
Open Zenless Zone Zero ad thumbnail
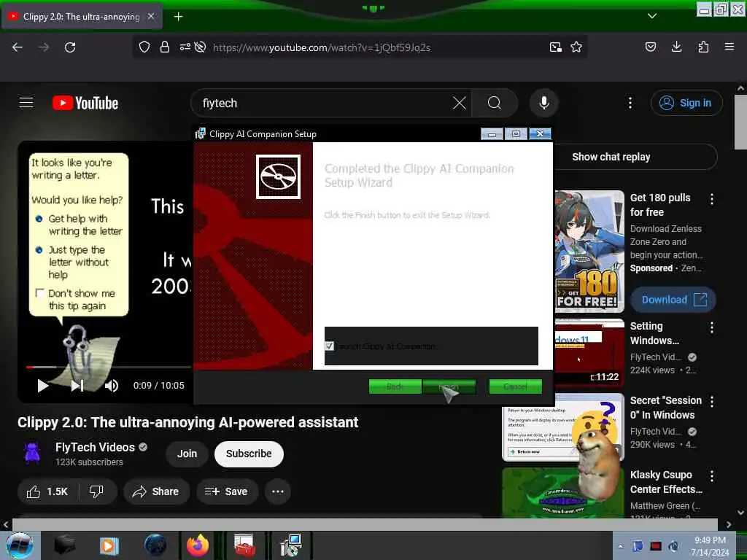589,251
